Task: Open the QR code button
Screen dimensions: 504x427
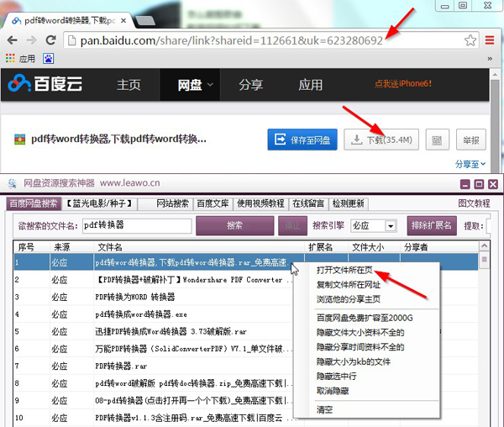Action: point(437,140)
